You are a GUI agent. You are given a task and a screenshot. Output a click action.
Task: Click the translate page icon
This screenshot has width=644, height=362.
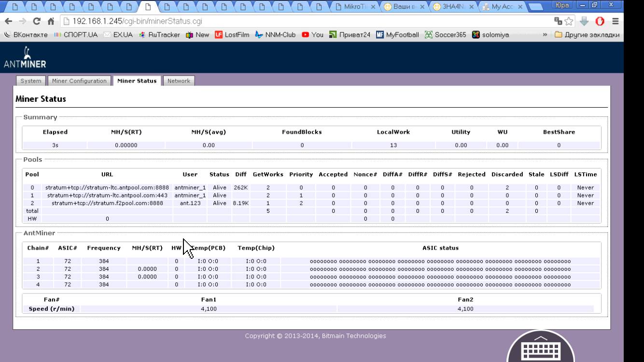558,21
